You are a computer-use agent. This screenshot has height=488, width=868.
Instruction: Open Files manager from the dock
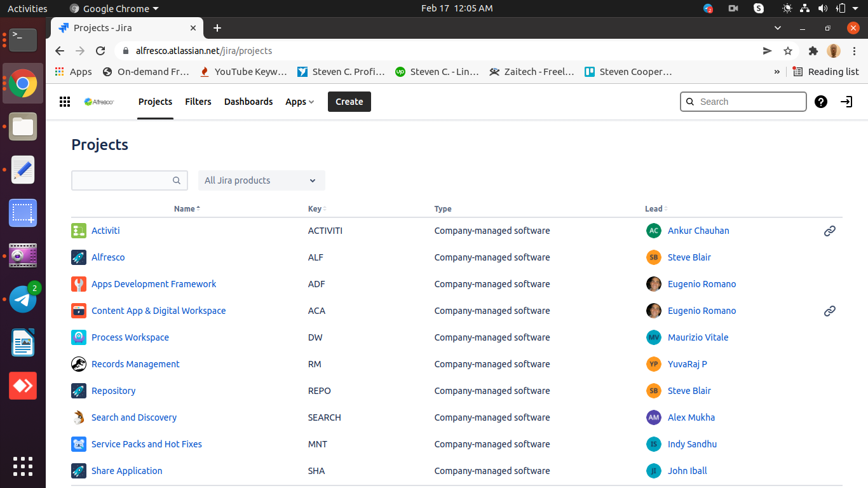[23, 126]
